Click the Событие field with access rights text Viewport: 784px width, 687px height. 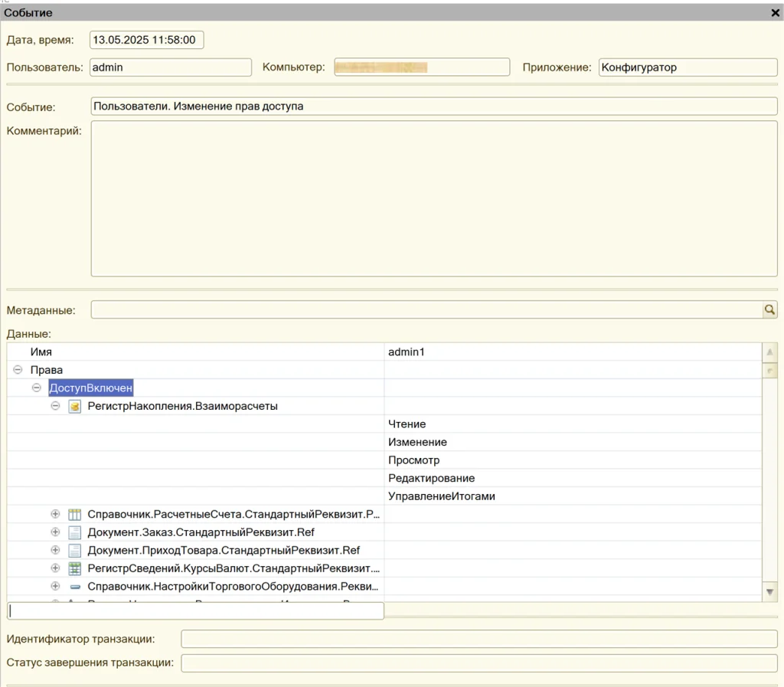tap(433, 106)
